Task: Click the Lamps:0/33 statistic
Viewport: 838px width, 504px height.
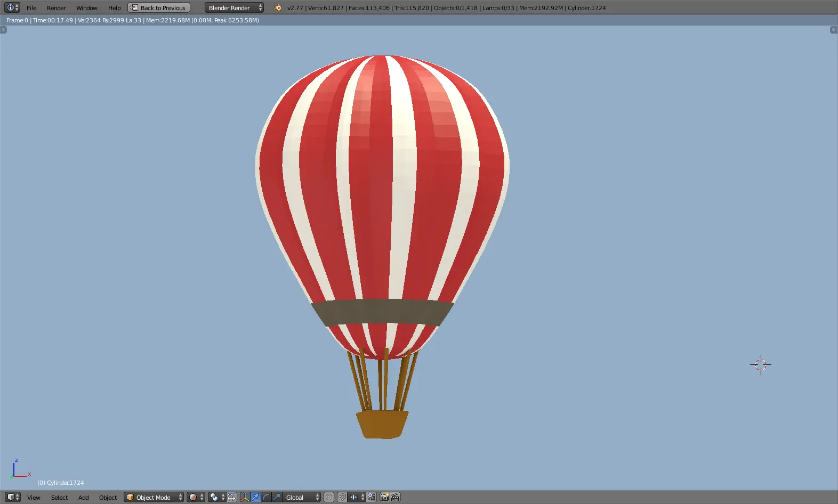Action: [x=498, y=8]
